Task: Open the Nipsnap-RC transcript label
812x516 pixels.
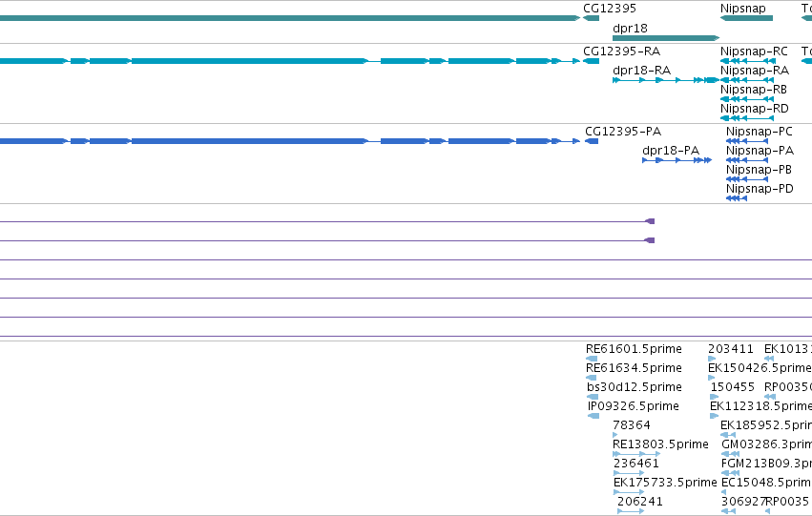Action: 754,52
